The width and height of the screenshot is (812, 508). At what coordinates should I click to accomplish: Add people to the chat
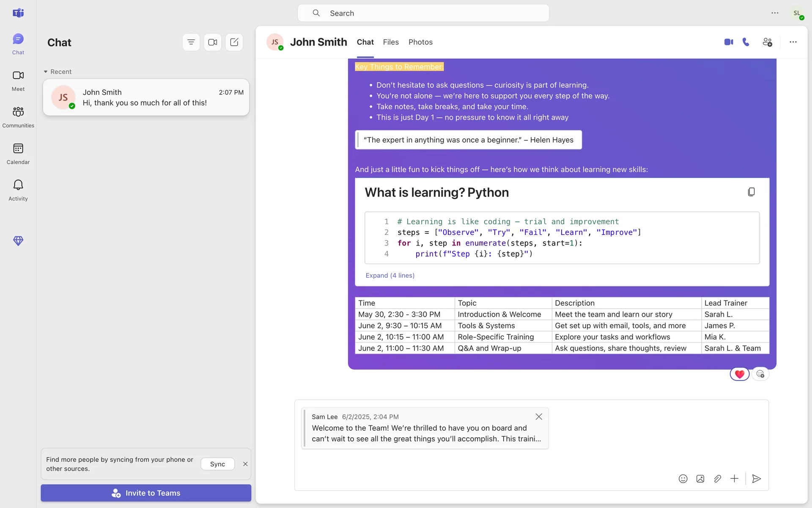click(x=767, y=42)
